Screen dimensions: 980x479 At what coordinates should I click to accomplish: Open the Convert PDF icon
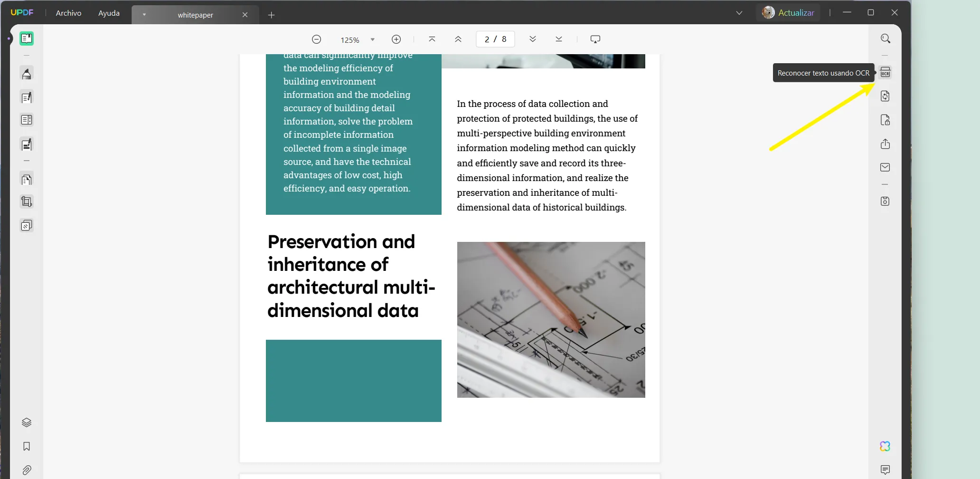886,96
